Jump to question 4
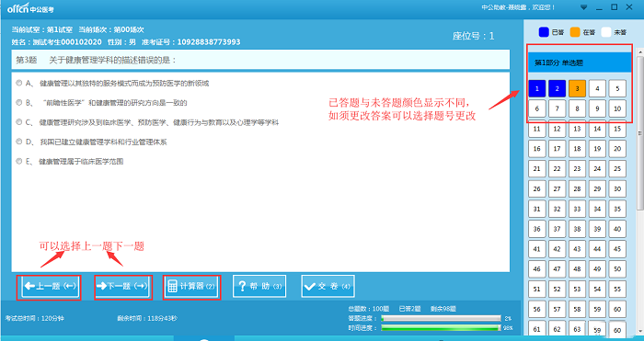This screenshot has width=644, height=341. [597, 88]
